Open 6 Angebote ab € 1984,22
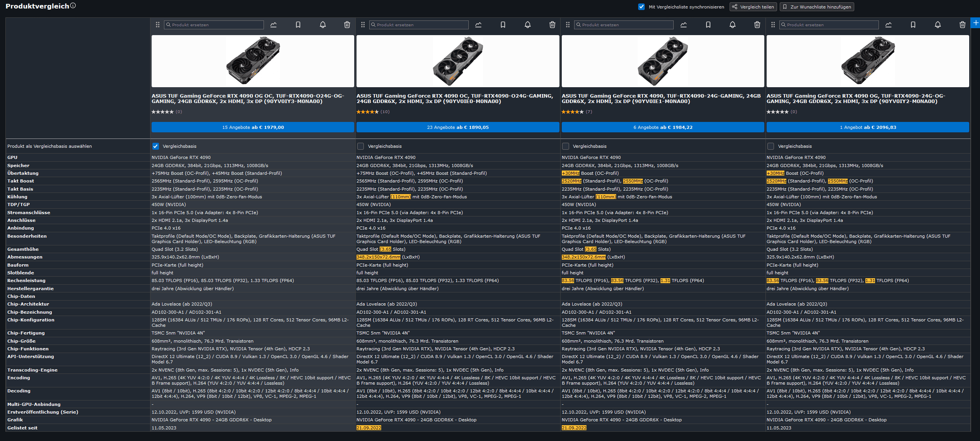The height and width of the screenshot is (441, 980). pyautogui.click(x=663, y=127)
